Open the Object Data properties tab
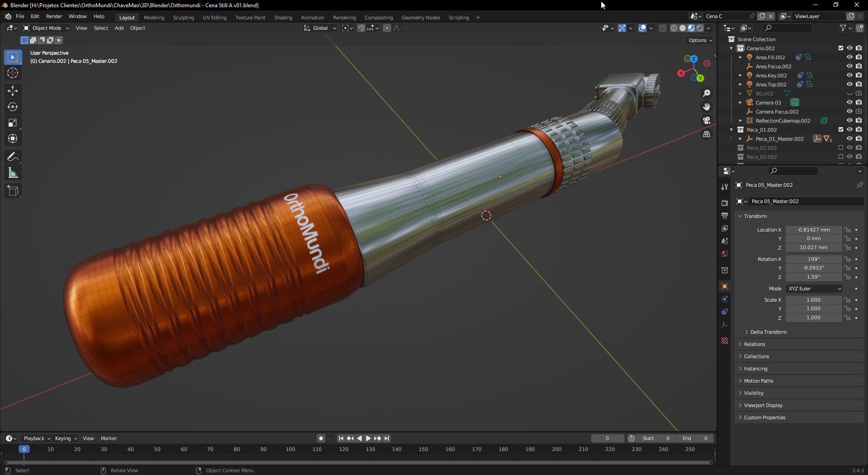 coord(725,324)
